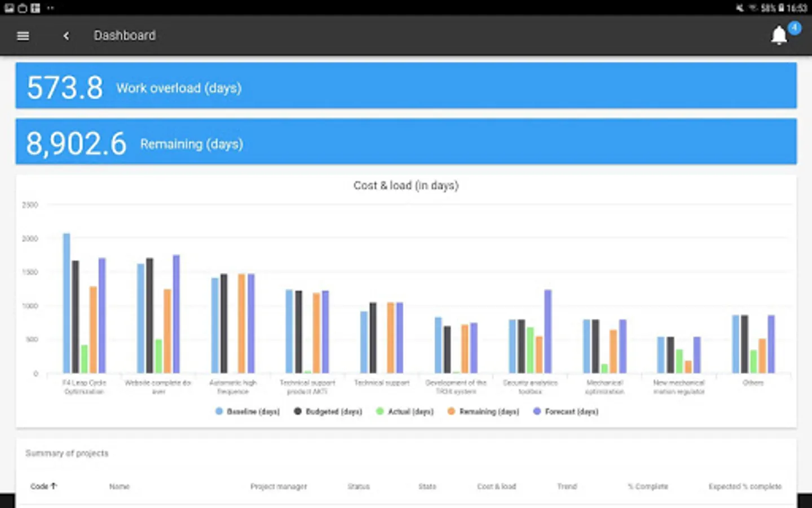
Task: Tap the mute icon in status bar
Action: 739,8
